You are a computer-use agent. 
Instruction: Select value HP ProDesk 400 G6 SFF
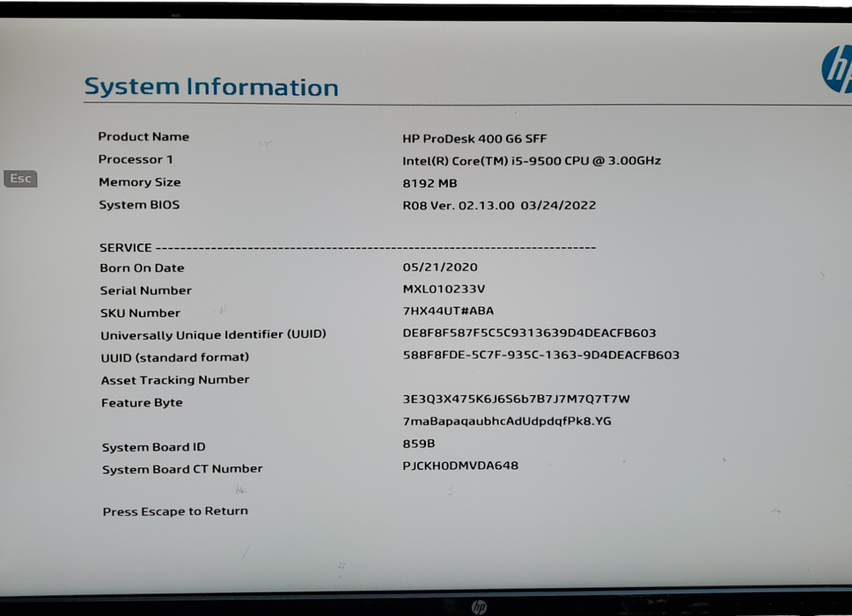click(x=474, y=138)
